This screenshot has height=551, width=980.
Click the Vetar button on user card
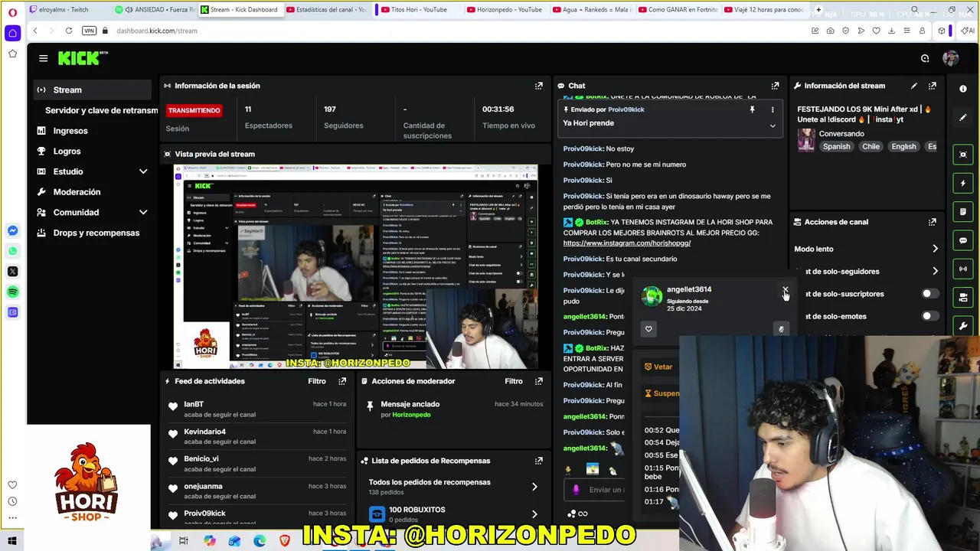(x=658, y=367)
